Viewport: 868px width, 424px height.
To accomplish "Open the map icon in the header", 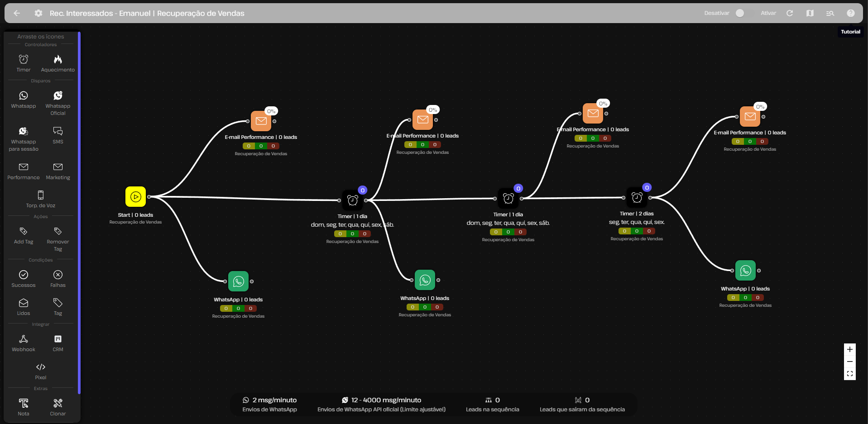I will (810, 13).
